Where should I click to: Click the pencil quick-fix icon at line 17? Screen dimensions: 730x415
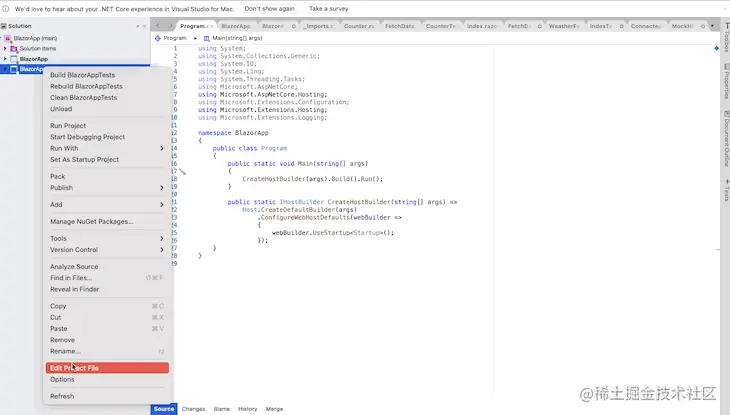182,171
